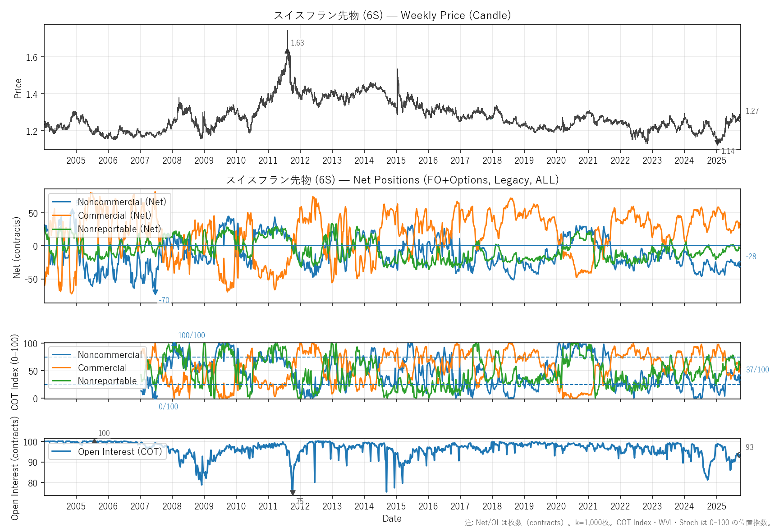
Task: Toggle Nonreportable (Net) legend entry
Action: [x=119, y=229]
